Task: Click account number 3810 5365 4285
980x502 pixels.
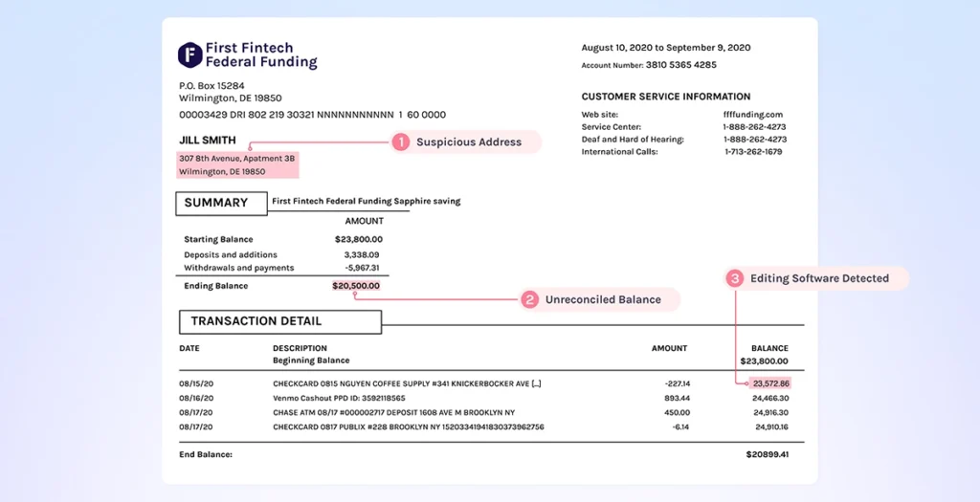Action: [x=680, y=64]
